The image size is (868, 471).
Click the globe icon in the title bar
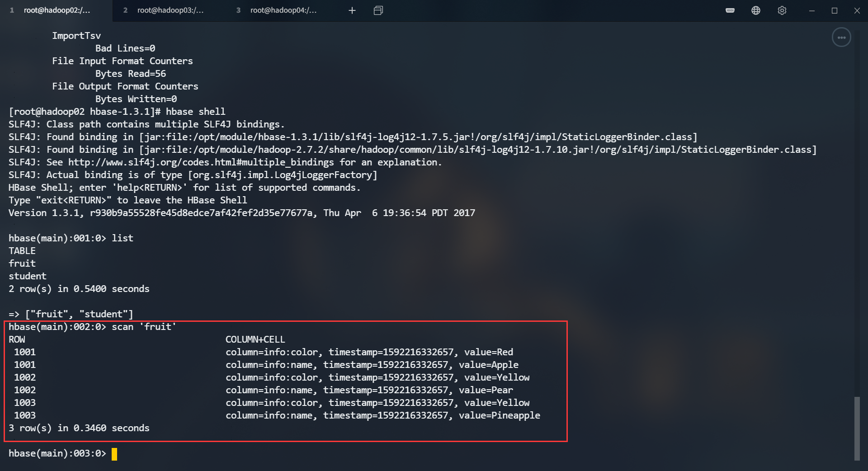click(x=756, y=10)
